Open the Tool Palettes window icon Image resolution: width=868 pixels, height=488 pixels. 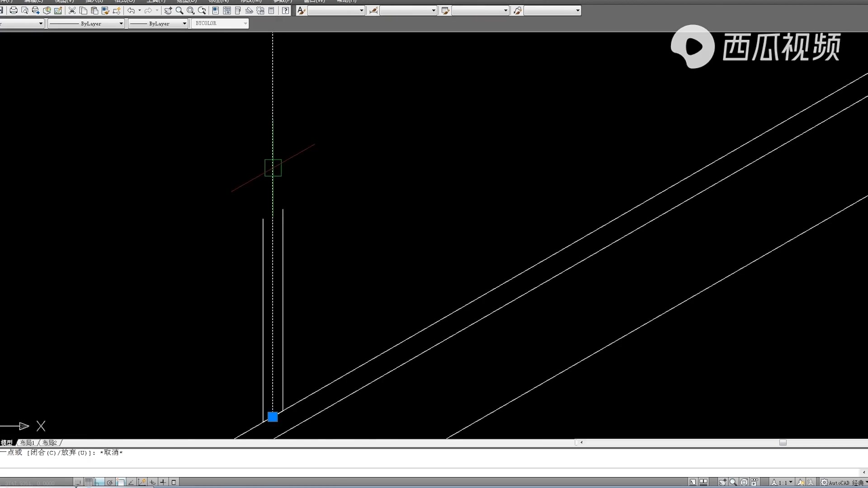tap(238, 10)
